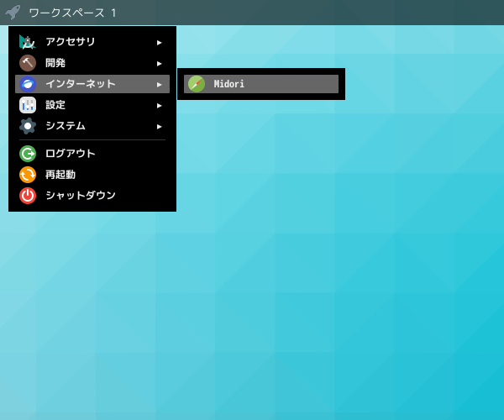This screenshot has width=504, height=420.
Task: Click the システム gear icon
Action: click(x=28, y=126)
